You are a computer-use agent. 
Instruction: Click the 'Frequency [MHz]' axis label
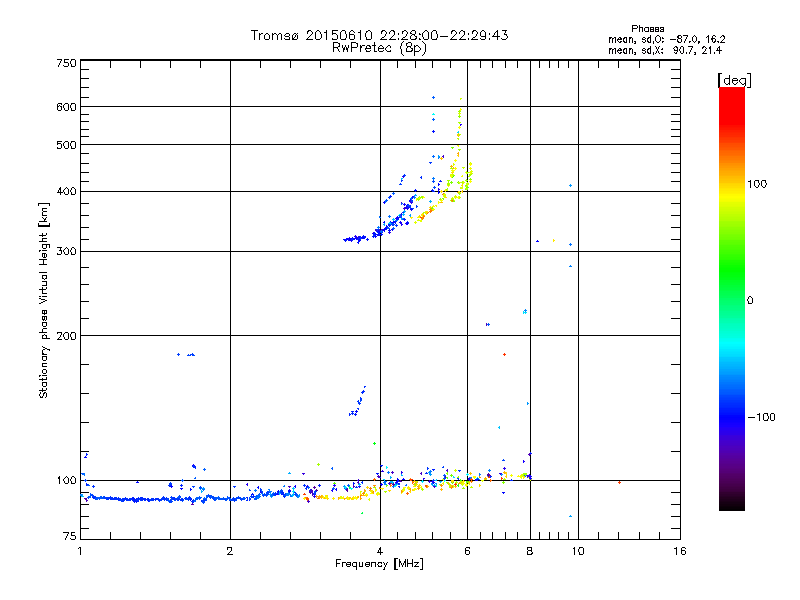point(379,564)
